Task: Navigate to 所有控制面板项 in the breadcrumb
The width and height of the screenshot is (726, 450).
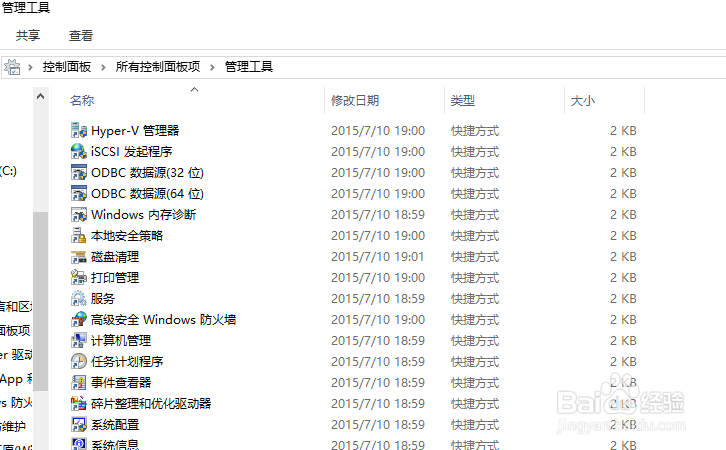Action: [x=158, y=67]
